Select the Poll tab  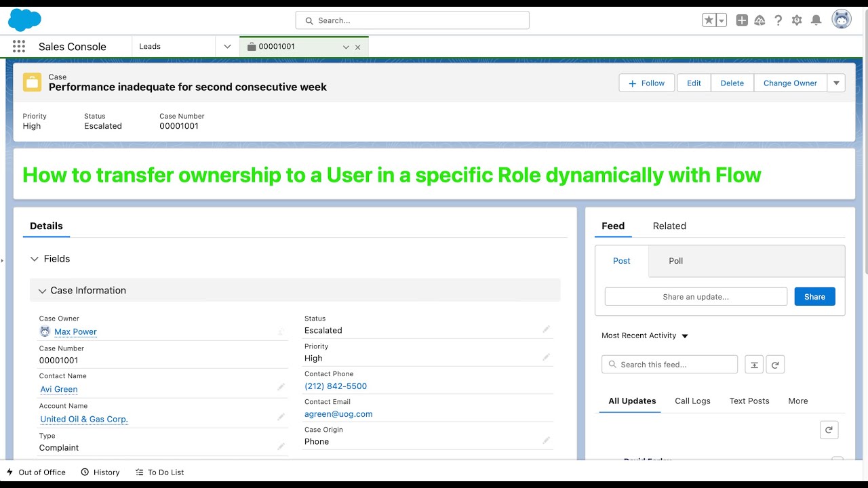pyautogui.click(x=676, y=261)
